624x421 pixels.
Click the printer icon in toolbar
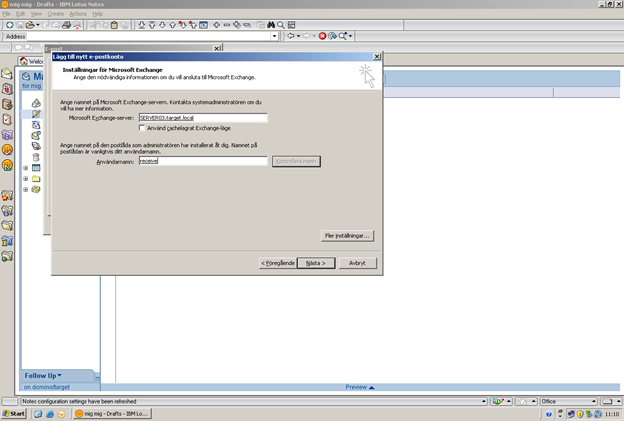click(x=66, y=25)
